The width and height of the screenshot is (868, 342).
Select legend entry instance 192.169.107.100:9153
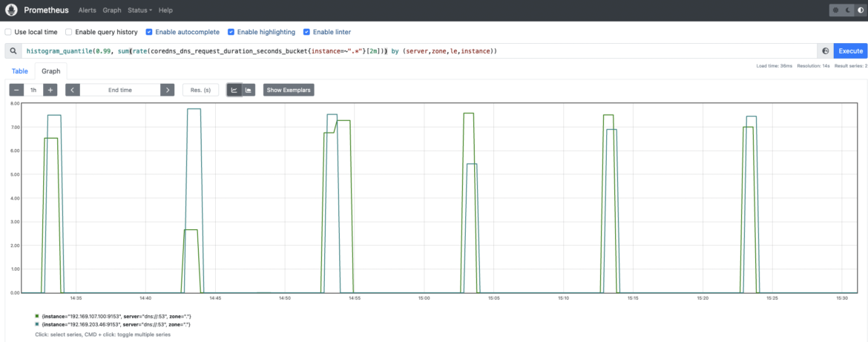tap(116, 316)
